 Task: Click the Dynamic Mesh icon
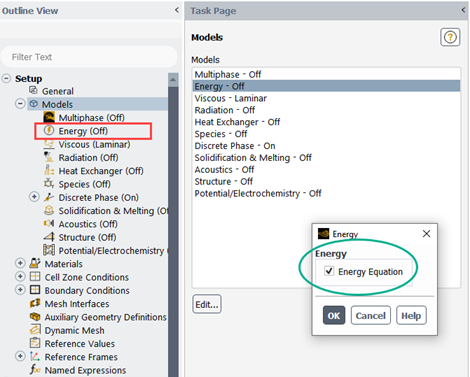[35, 330]
